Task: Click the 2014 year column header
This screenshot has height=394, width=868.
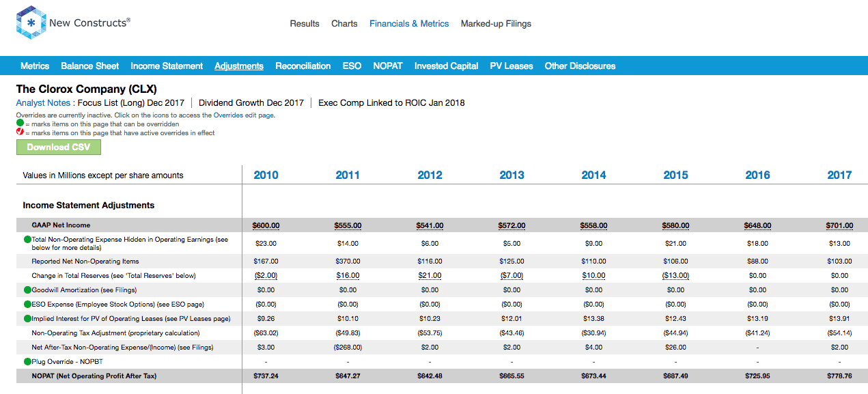Action: [593, 175]
